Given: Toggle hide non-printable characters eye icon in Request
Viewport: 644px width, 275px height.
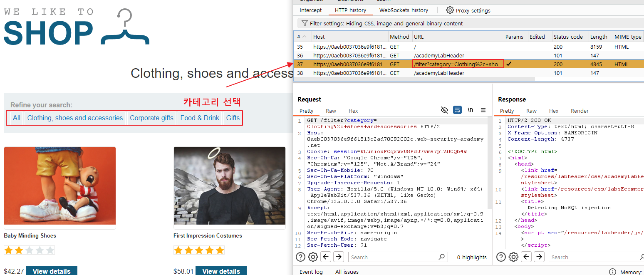Looking at the screenshot, I should click(444, 110).
